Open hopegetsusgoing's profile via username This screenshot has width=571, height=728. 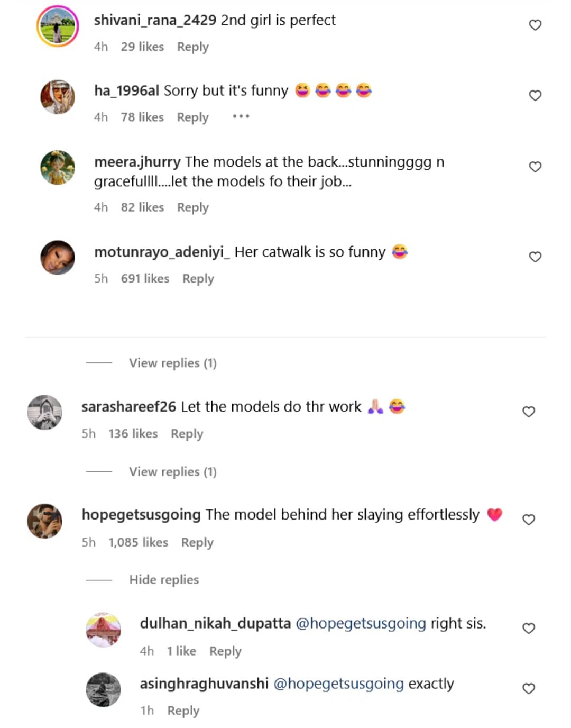click(x=141, y=515)
